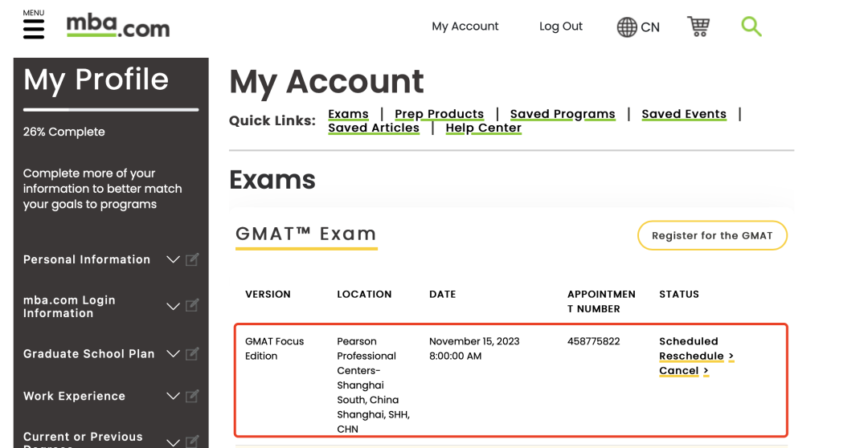The height and width of the screenshot is (448, 868).
Task: Expand the Work Experience chevron
Action: point(173,396)
